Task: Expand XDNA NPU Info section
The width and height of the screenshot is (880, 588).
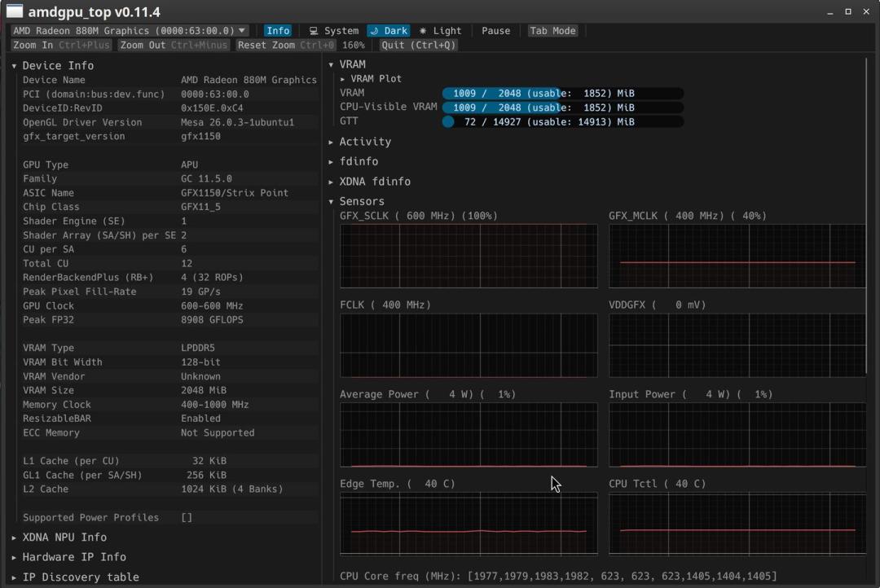Action: click(x=59, y=538)
